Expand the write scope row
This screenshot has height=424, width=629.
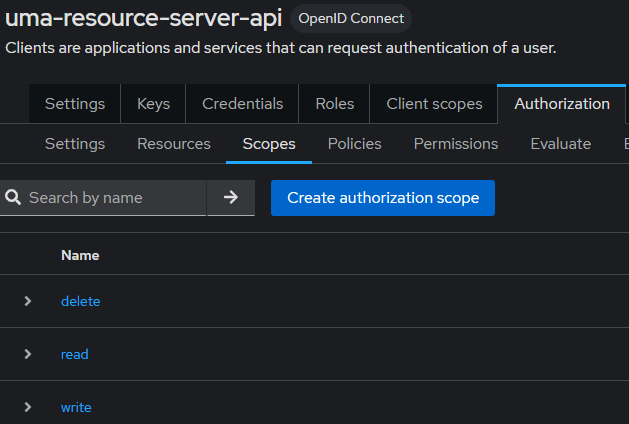[28, 407]
